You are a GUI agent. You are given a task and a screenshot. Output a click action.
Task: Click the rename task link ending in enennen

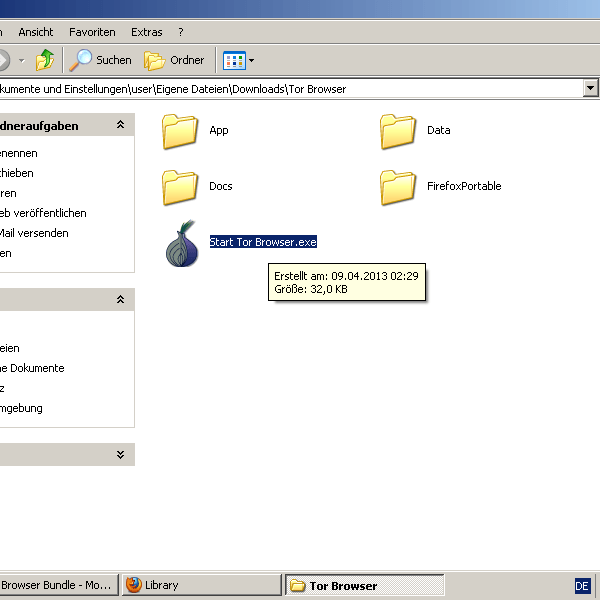[x=19, y=153]
